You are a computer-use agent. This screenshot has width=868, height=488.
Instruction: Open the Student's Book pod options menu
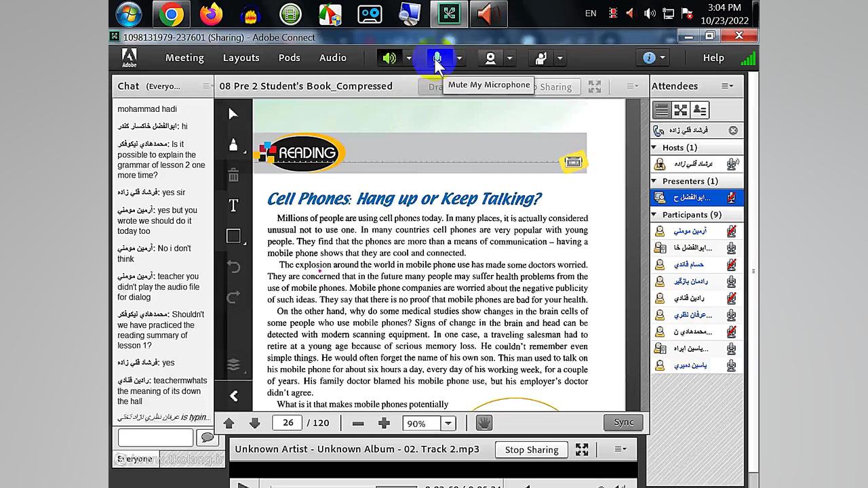[632, 86]
